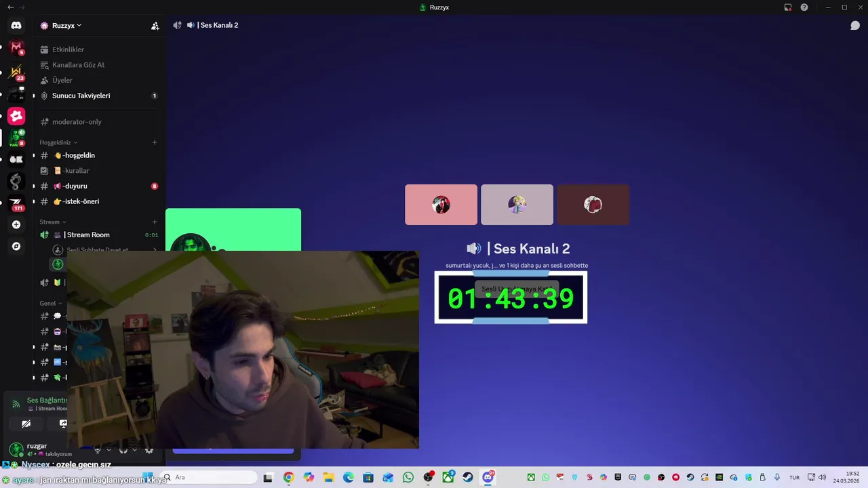Open WhatsApp from taskbar
This screenshot has height=488, width=868.
[408, 478]
